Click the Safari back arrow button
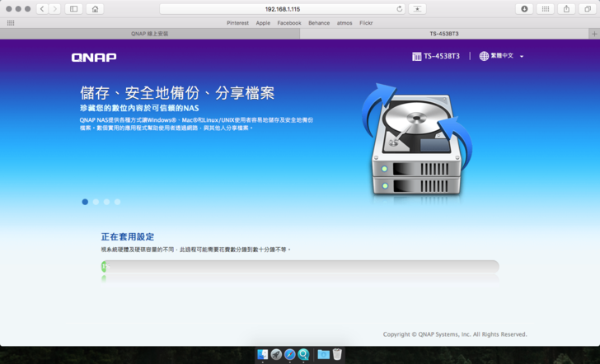Screen dimensions: 600x364 [41, 8]
